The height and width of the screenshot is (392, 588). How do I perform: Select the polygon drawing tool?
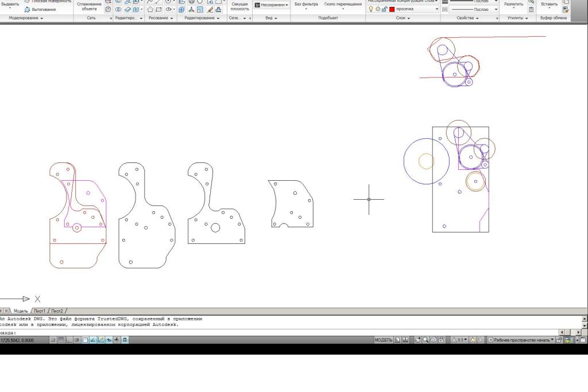(150, 9)
